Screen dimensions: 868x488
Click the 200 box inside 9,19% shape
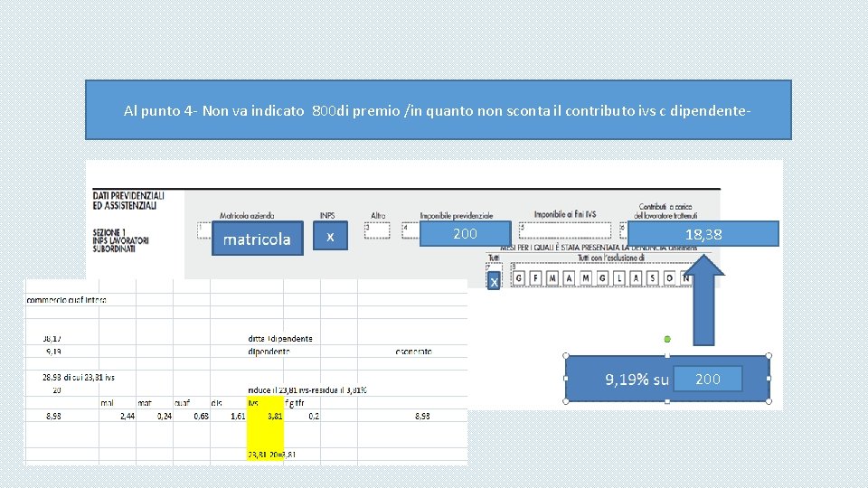(707, 379)
